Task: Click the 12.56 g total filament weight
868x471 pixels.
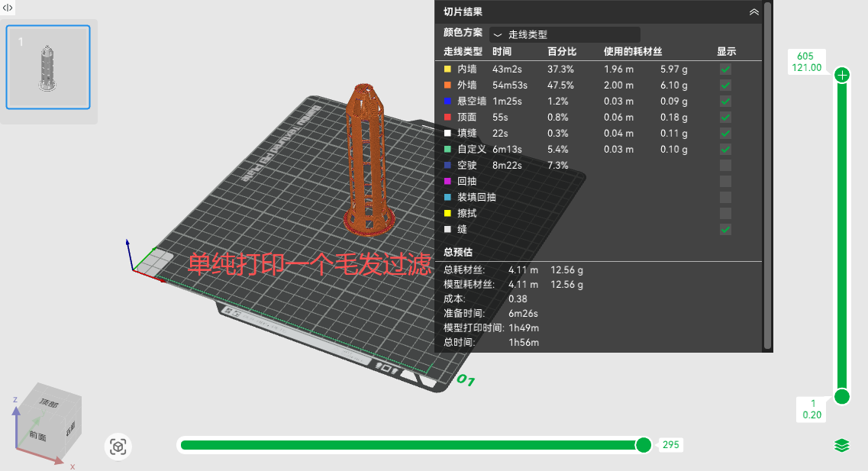Action: 566,270
